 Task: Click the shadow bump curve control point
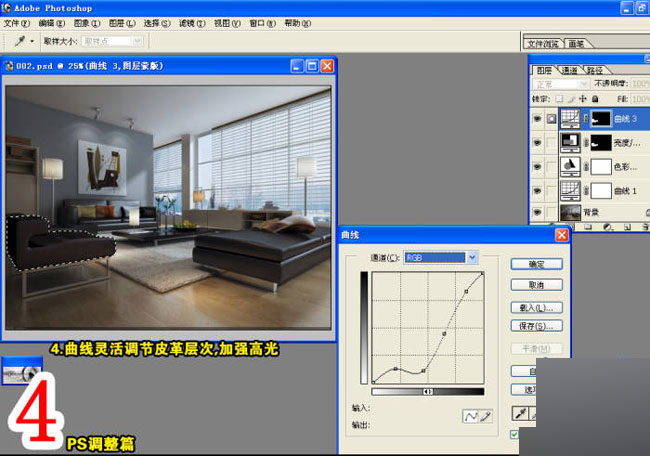(x=396, y=369)
